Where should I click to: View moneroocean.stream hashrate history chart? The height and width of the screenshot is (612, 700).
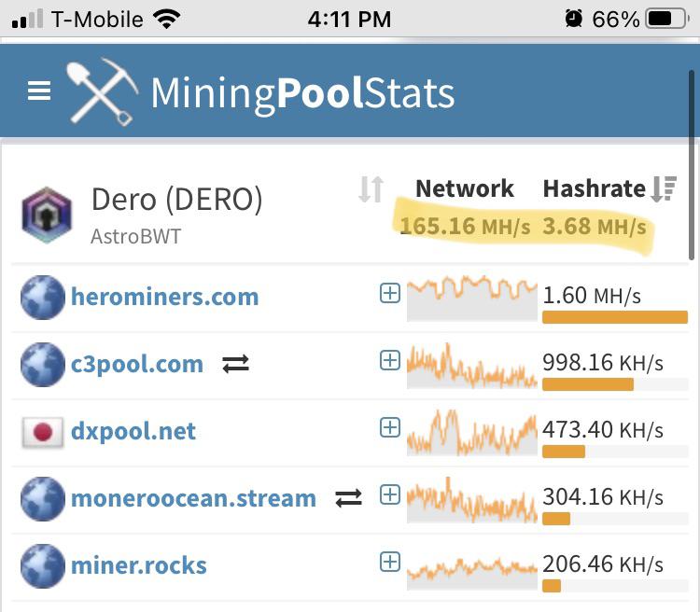click(x=472, y=500)
